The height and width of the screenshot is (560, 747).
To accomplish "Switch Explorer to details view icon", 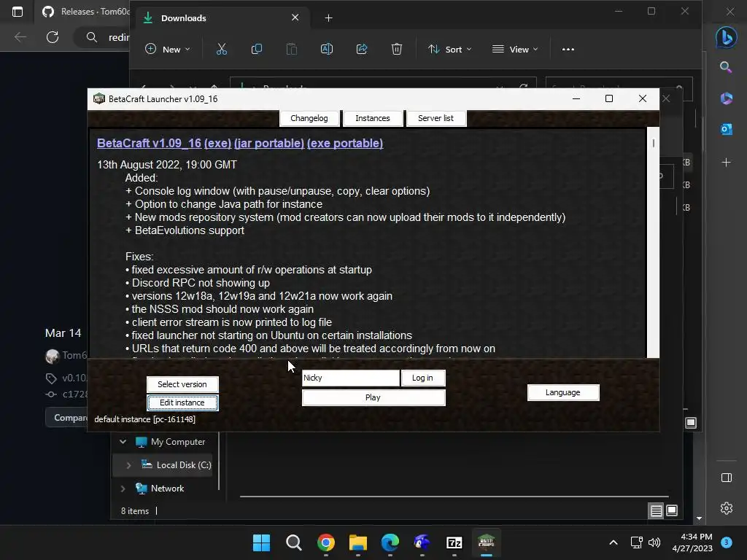I will [x=656, y=510].
